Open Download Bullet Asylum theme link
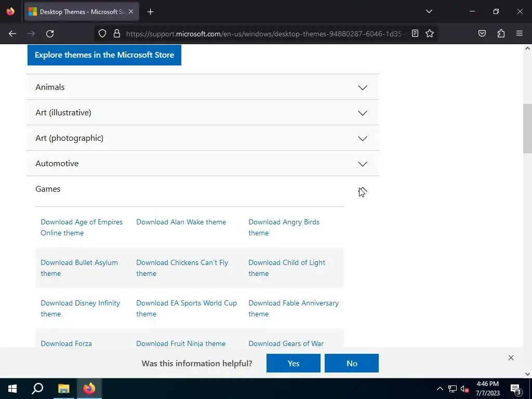This screenshot has height=399, width=532. coord(79,268)
